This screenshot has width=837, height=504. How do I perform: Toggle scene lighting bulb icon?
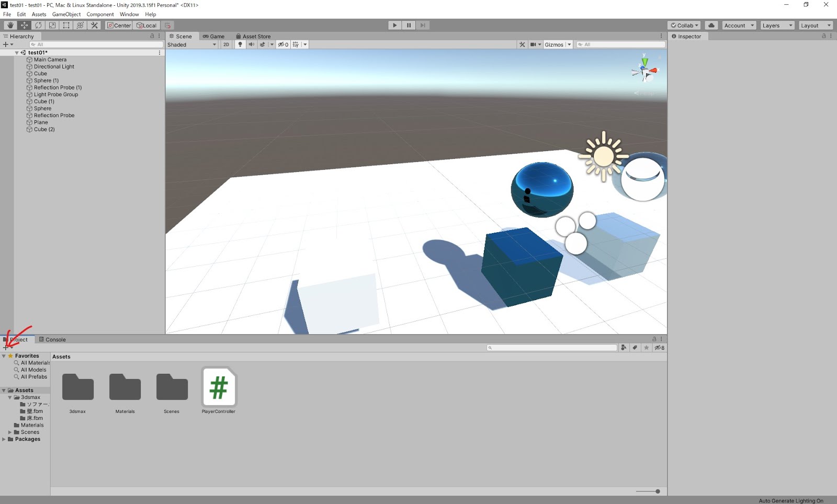coord(240,44)
